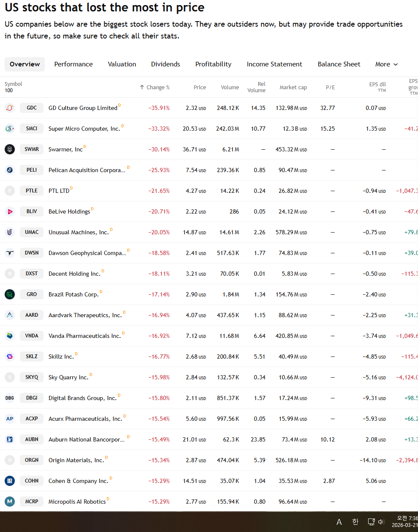Viewport: 418px width, 532px height.
Task: Click the GD Culture Group company logo
Action: [10, 108]
